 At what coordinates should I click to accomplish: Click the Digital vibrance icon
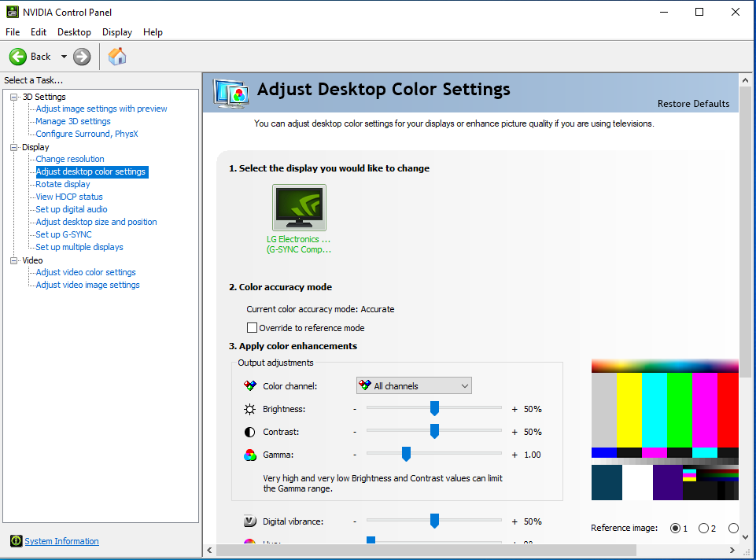pyautogui.click(x=250, y=521)
